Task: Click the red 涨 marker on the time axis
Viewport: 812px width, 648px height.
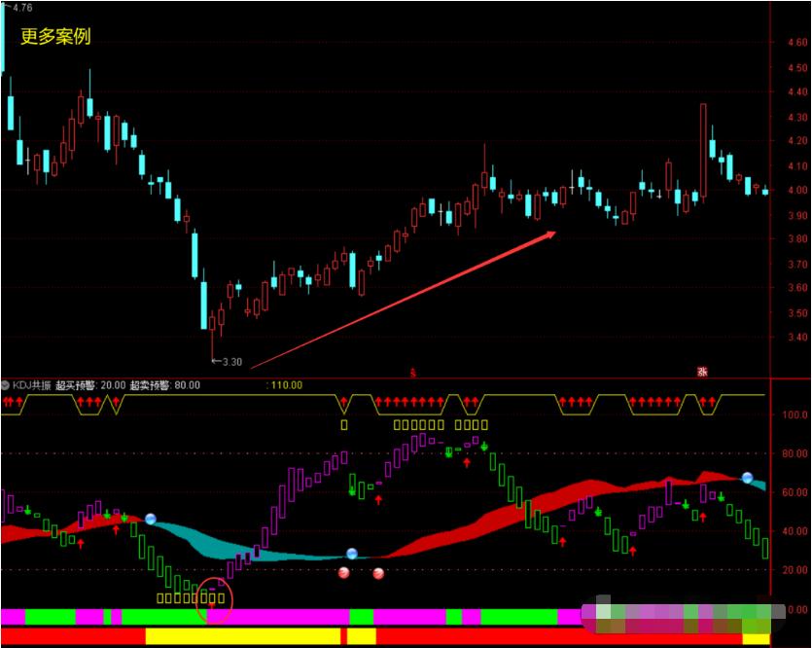Action: (702, 372)
